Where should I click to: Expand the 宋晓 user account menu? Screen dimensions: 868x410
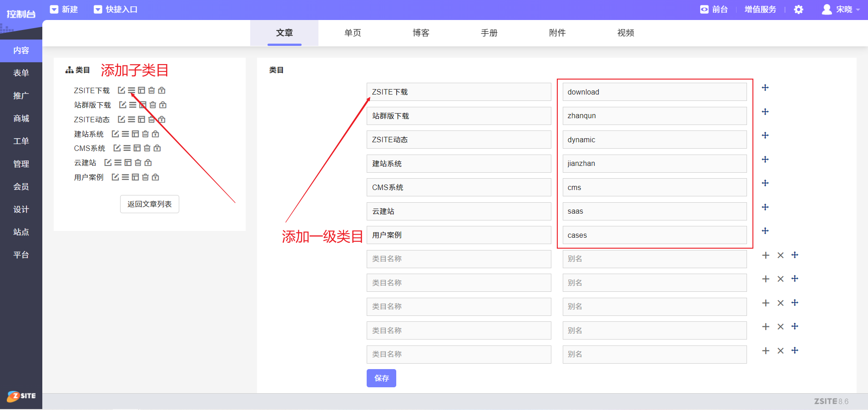point(841,10)
